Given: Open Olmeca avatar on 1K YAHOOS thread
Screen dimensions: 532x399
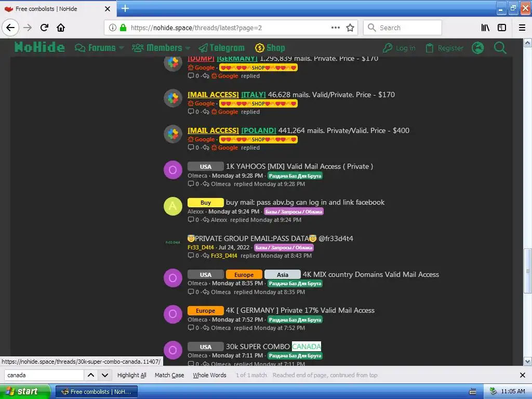Looking at the screenshot, I should pos(173,170).
